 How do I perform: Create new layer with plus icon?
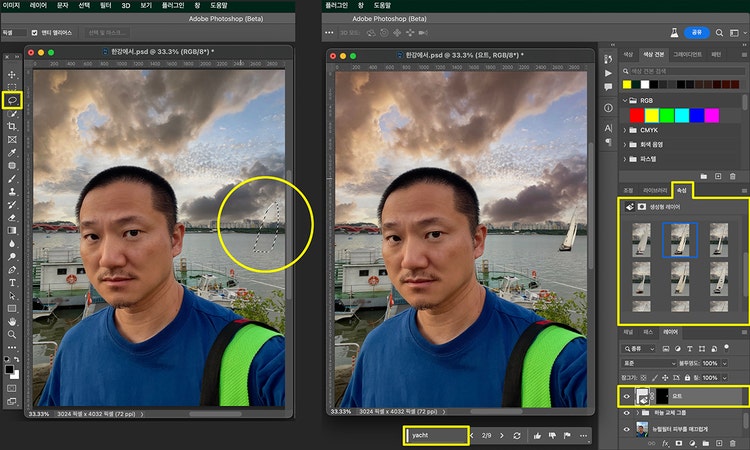click(719, 444)
